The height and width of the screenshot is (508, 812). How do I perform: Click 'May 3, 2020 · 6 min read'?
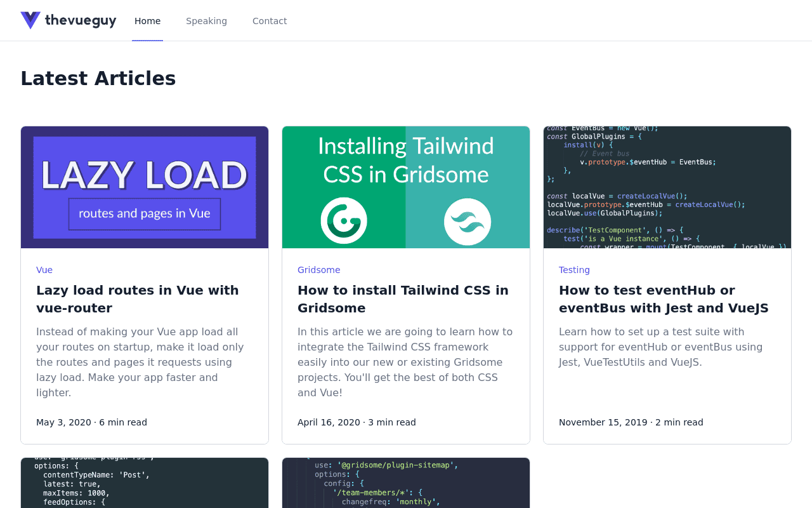(x=91, y=422)
